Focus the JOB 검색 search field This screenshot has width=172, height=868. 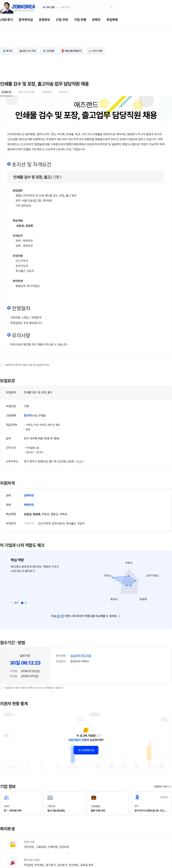83,7
